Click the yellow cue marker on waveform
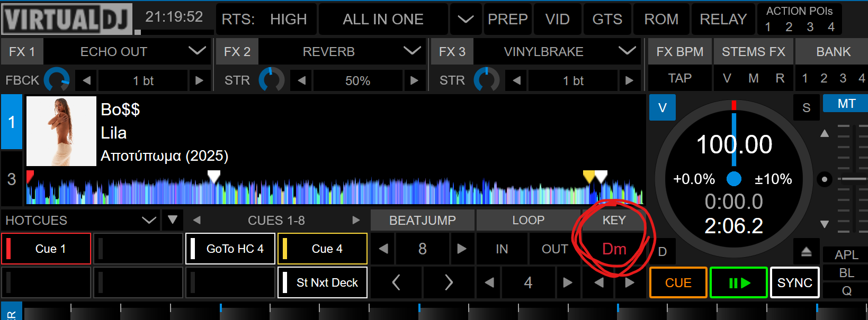868x320 pixels. 588,176
